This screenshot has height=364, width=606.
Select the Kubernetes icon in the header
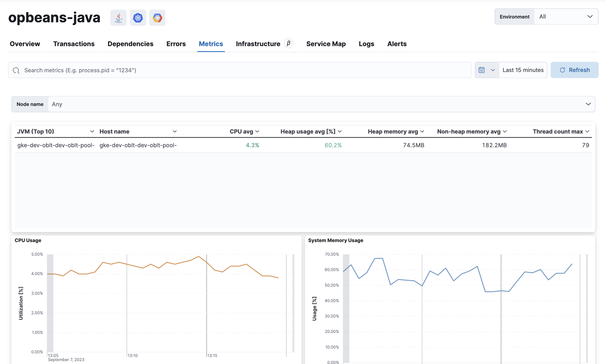138,17
